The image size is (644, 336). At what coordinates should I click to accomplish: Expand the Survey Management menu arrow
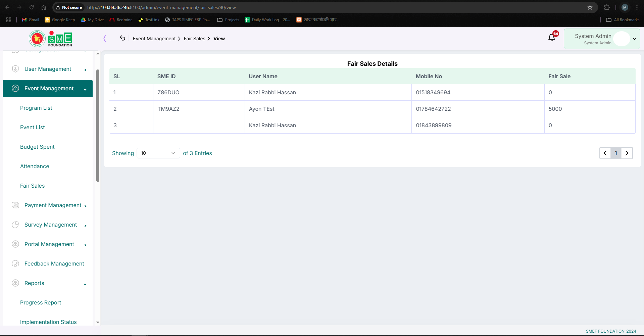point(86,226)
